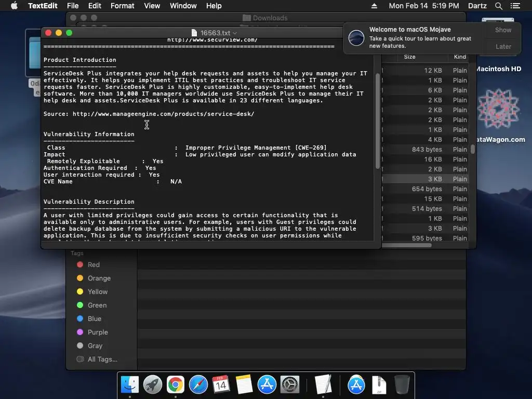Open Google Chrome in the dock
Image resolution: width=532 pixels, height=399 pixels.
[176, 385]
